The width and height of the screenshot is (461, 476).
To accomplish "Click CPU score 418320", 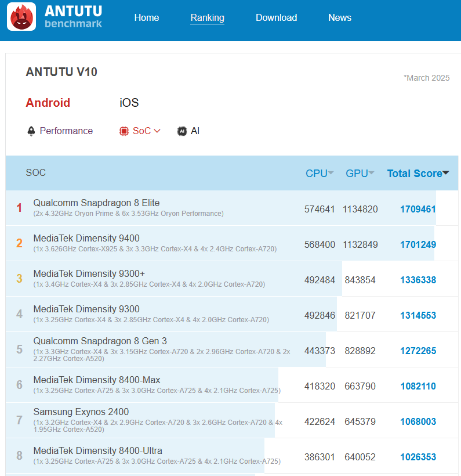I will click(x=320, y=386).
